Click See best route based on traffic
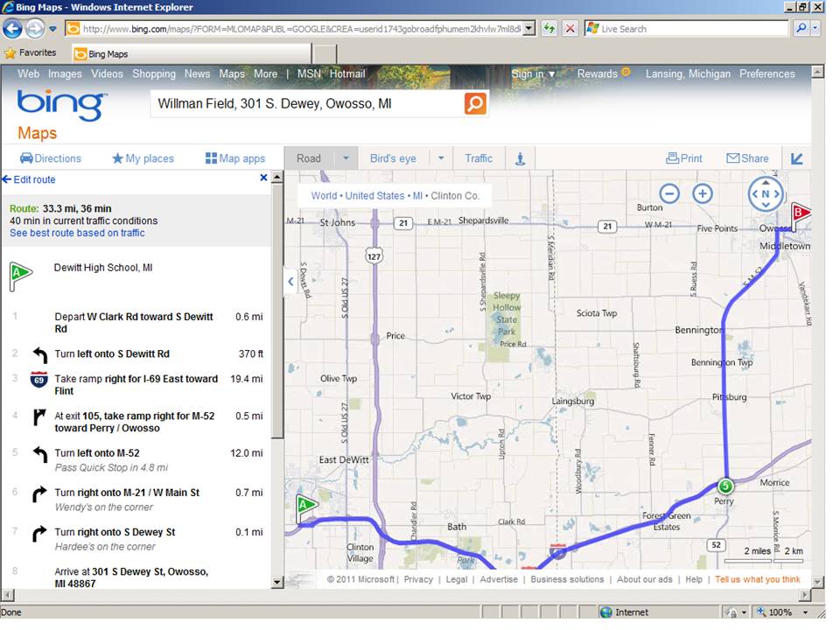840x630 pixels. click(x=77, y=233)
